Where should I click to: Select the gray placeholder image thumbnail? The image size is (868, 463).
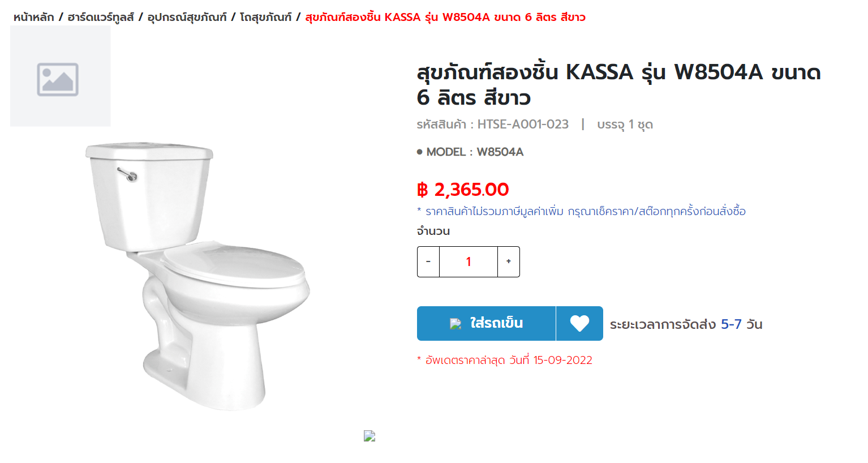[61, 76]
